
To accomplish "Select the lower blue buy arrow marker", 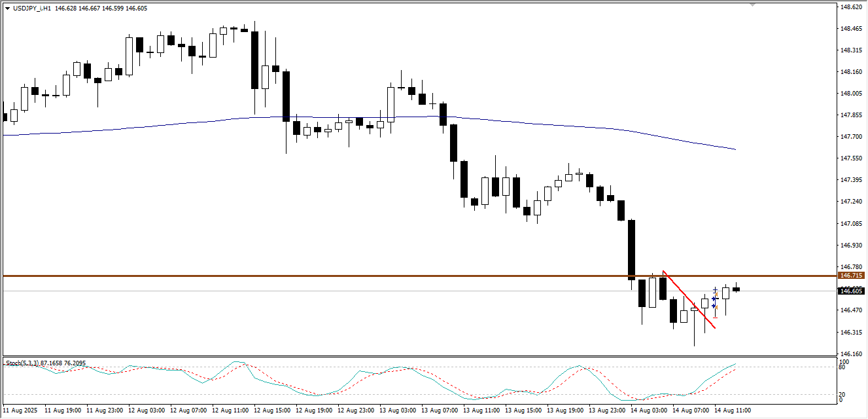I will 714,306.
